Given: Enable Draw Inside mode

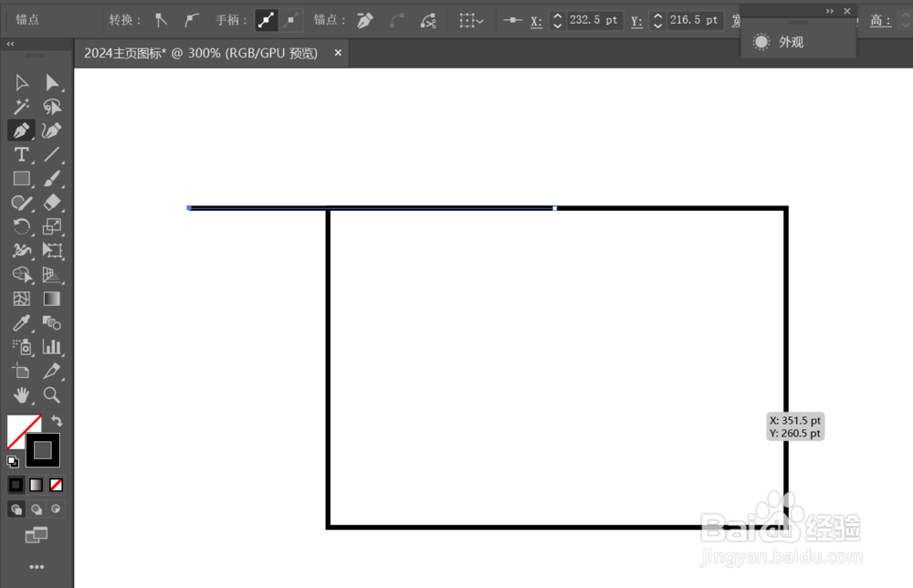Looking at the screenshot, I should [56, 509].
